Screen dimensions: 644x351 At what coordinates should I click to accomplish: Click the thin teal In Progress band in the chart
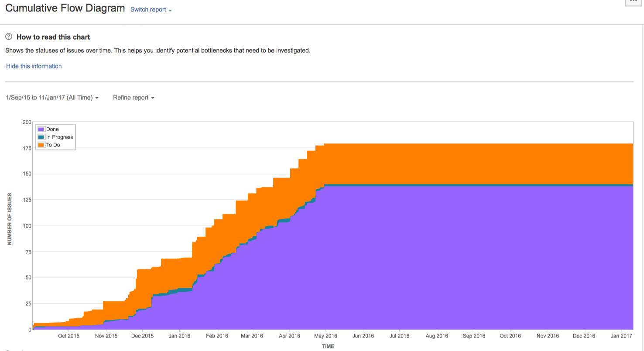478,185
